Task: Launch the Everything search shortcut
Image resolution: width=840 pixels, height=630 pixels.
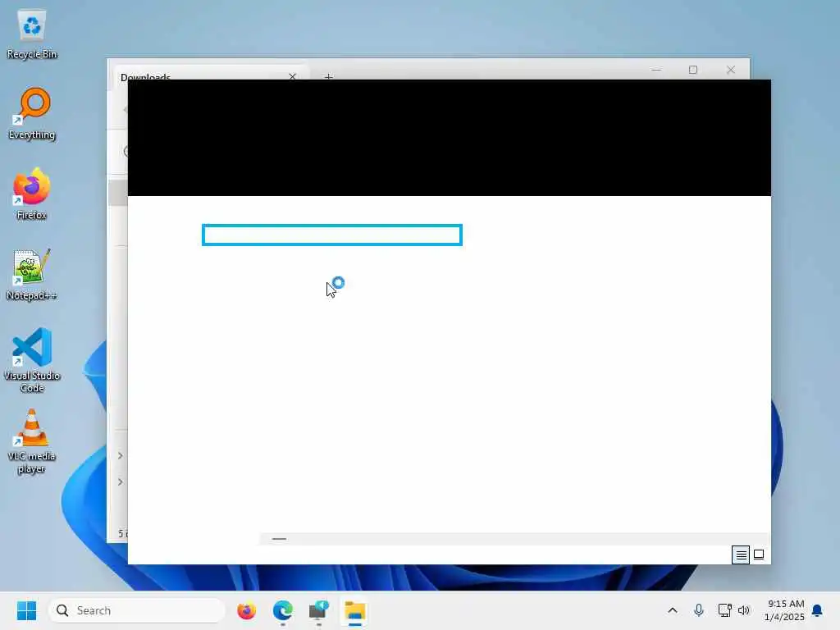Action: tap(32, 113)
